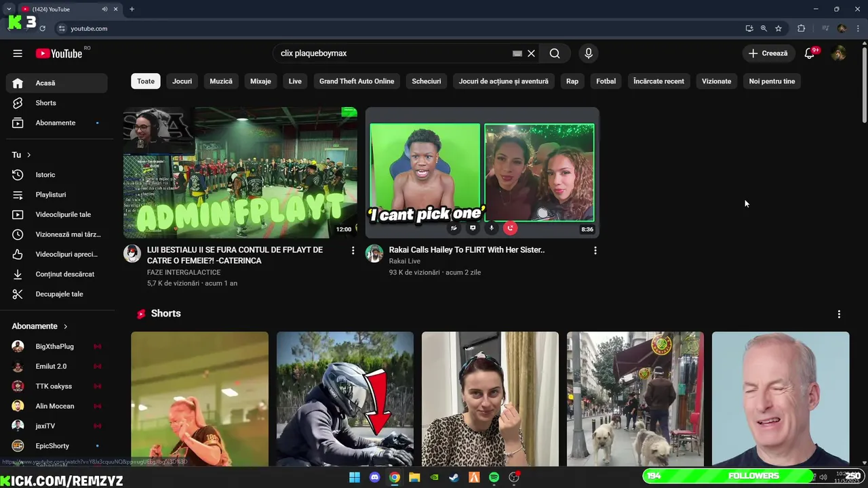Open the FAZE INTERGALACTICE channel avatar

click(x=132, y=254)
